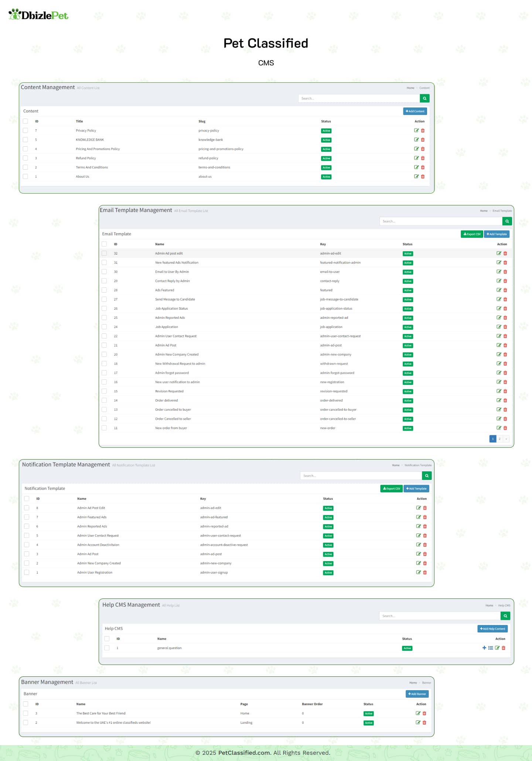Toggle select-all checkbox in Email Template table
The image size is (532, 761).
[x=104, y=244]
